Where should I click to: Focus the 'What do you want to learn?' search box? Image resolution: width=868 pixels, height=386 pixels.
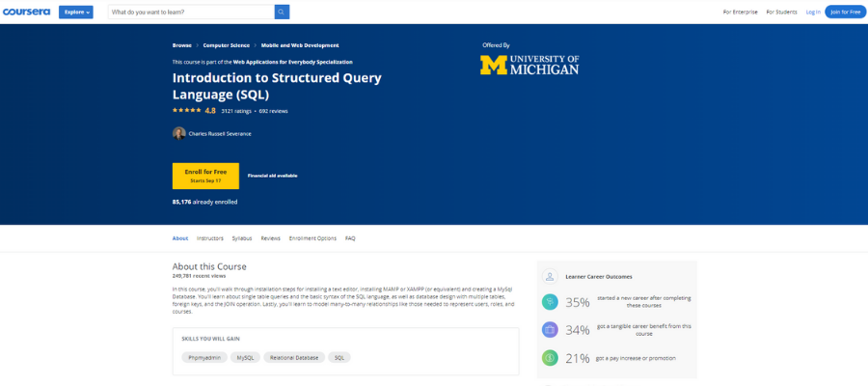(x=191, y=12)
